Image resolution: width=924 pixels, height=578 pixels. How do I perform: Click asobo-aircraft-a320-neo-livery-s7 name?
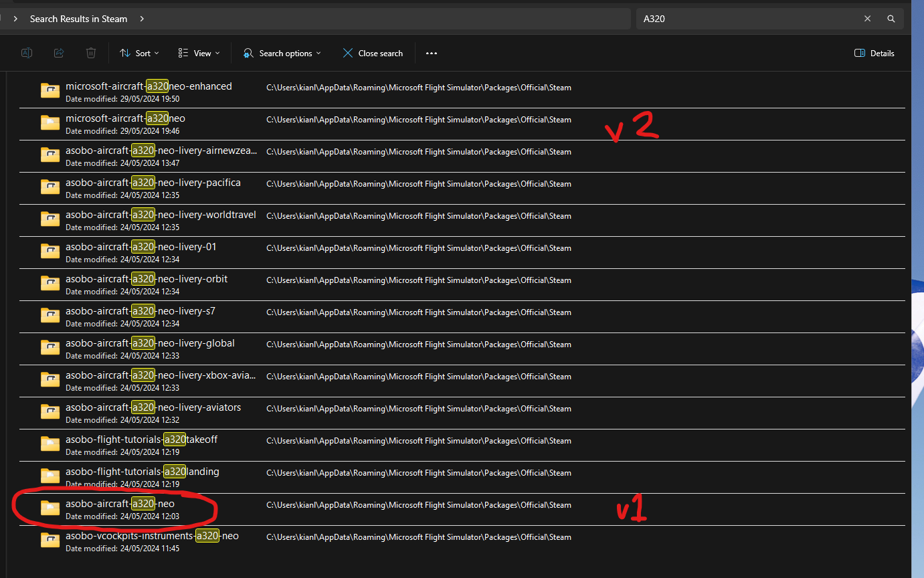tap(141, 311)
